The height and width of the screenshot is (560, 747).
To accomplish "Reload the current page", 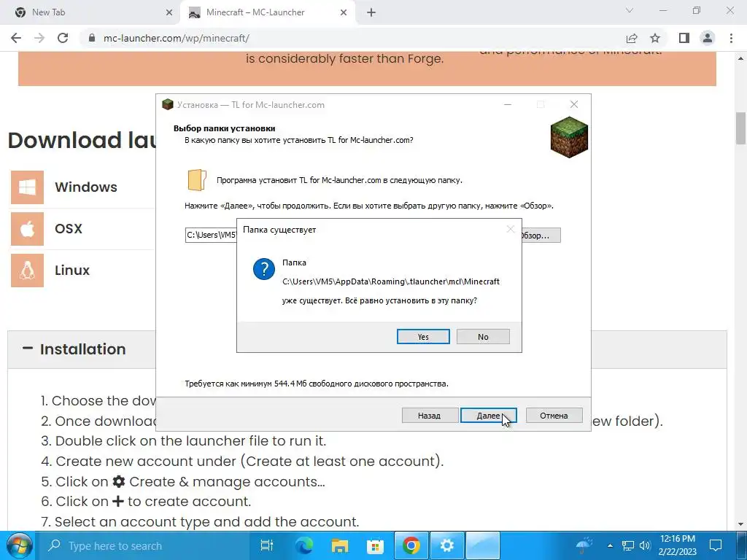I will pos(63,38).
